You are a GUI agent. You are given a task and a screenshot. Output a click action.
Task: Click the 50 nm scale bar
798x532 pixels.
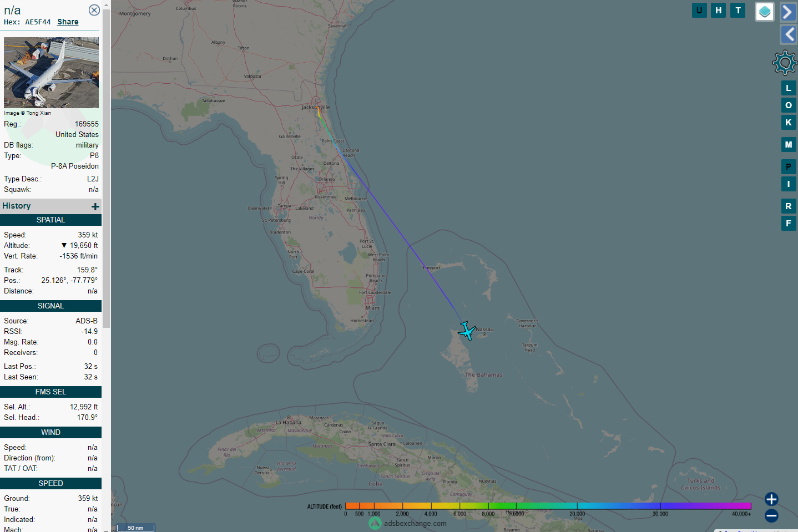coord(135,528)
